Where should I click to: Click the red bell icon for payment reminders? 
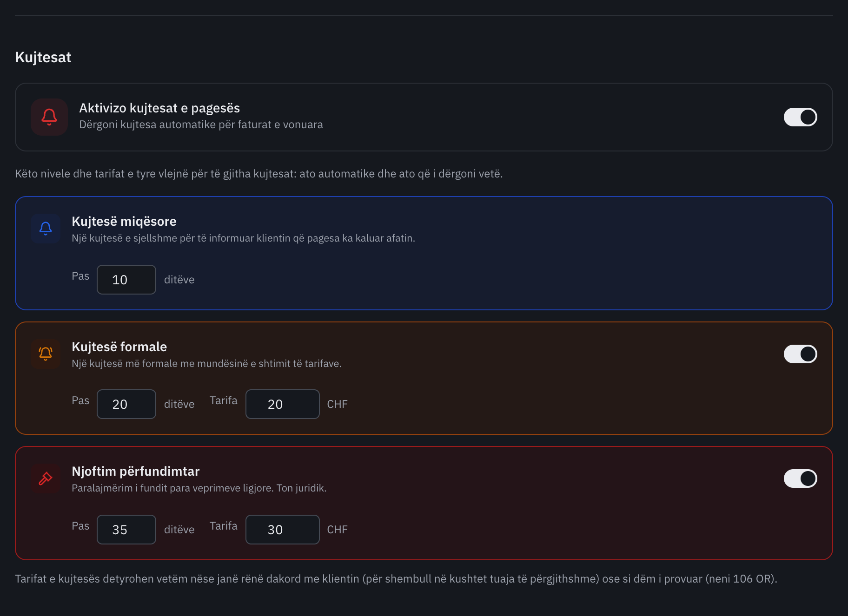coord(49,117)
